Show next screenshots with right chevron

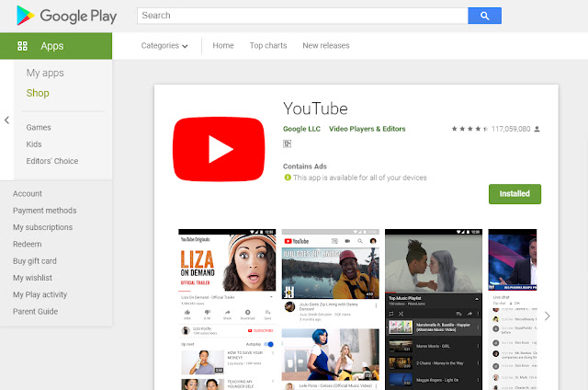tap(548, 316)
